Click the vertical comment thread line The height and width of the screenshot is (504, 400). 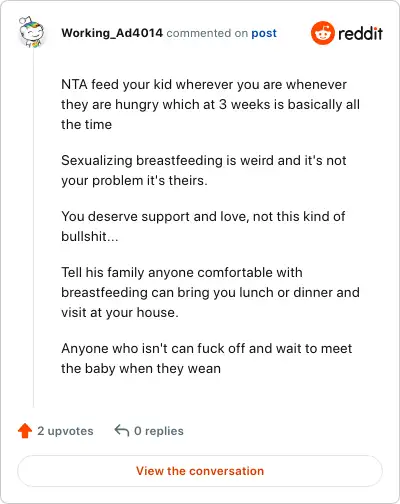point(33,228)
